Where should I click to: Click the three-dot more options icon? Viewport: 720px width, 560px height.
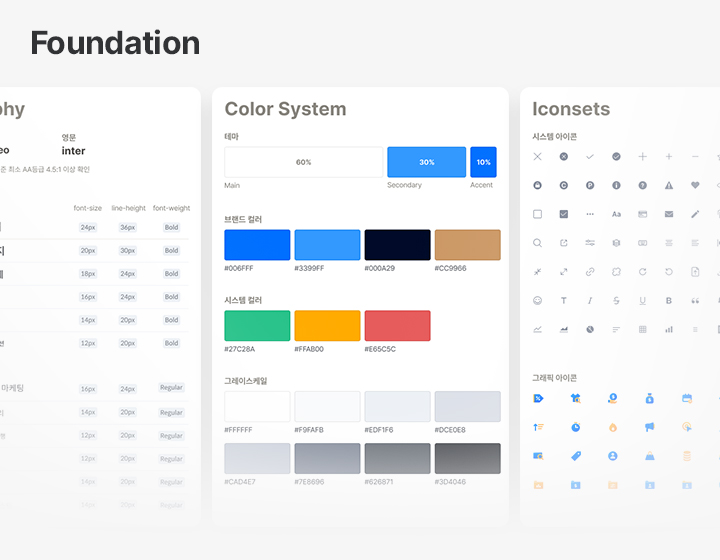pyautogui.click(x=590, y=214)
